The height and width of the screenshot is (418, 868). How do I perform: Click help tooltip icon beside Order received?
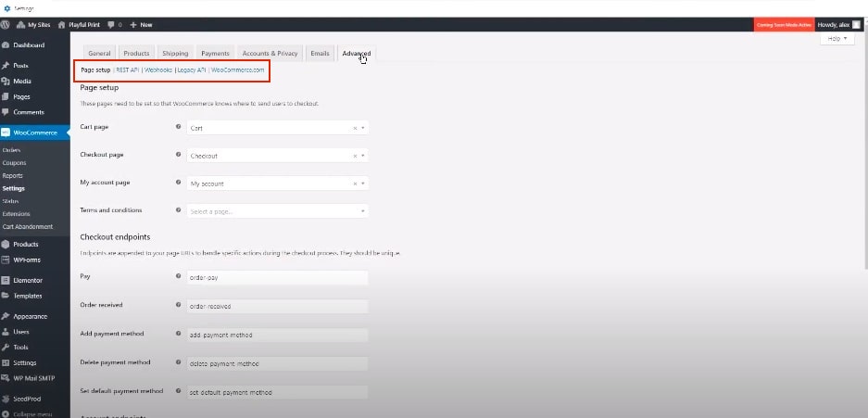(x=178, y=305)
